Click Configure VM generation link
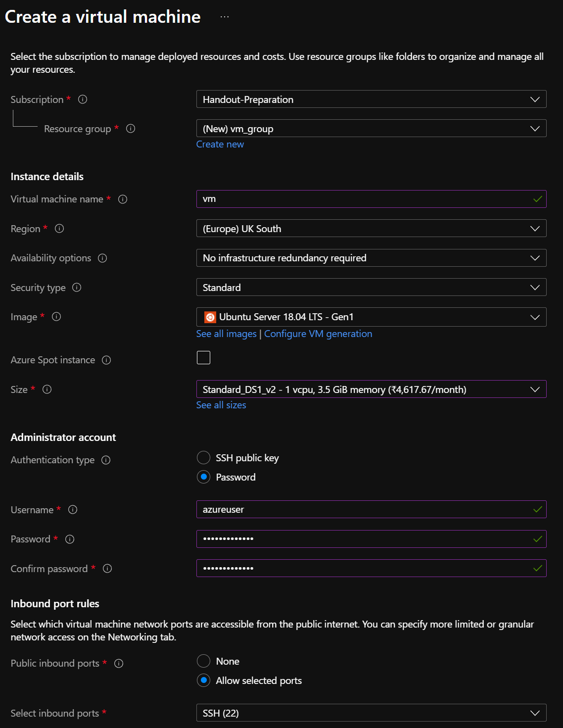 318,334
